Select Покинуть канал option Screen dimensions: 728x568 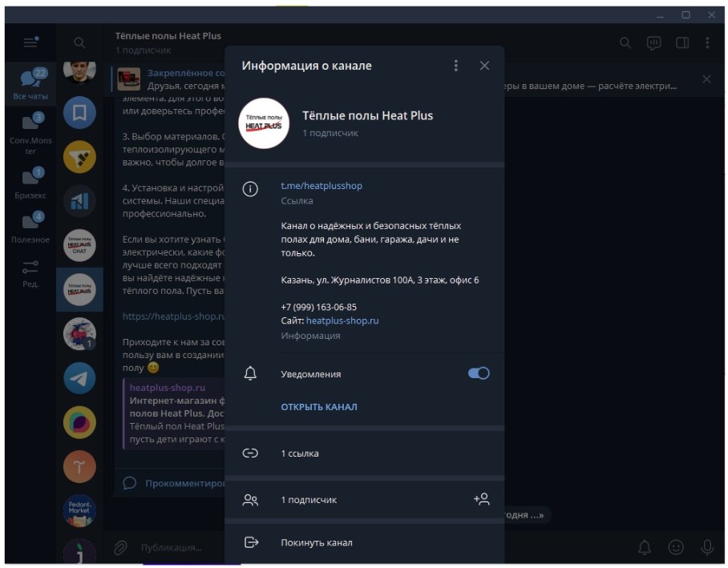(x=316, y=542)
